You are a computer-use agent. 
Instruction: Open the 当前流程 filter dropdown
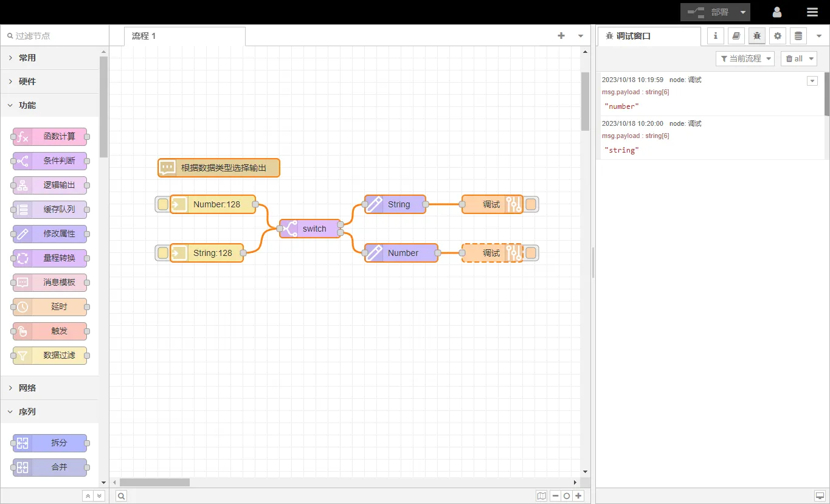(745, 58)
